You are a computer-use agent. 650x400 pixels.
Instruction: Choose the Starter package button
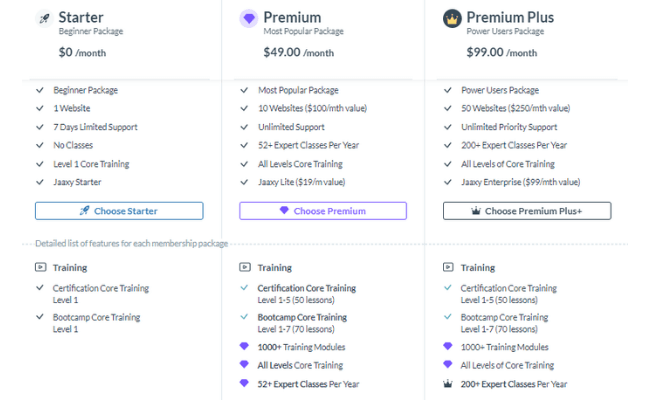coord(119,211)
